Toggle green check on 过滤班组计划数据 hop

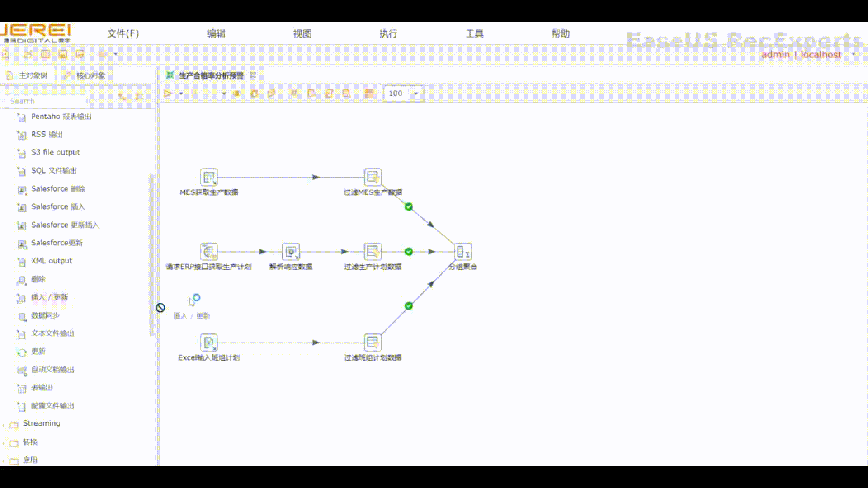(409, 306)
